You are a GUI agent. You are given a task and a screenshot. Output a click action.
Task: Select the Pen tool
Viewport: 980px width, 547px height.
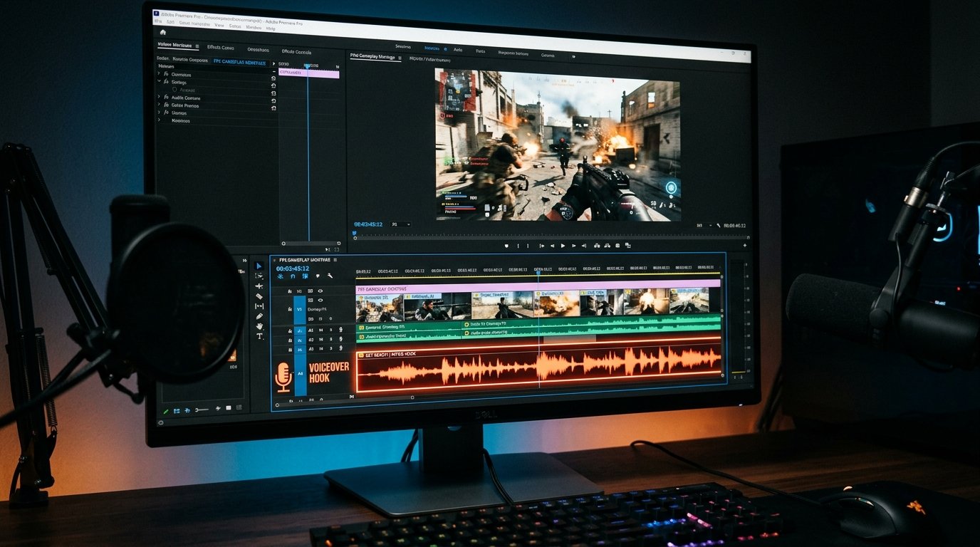(x=259, y=316)
